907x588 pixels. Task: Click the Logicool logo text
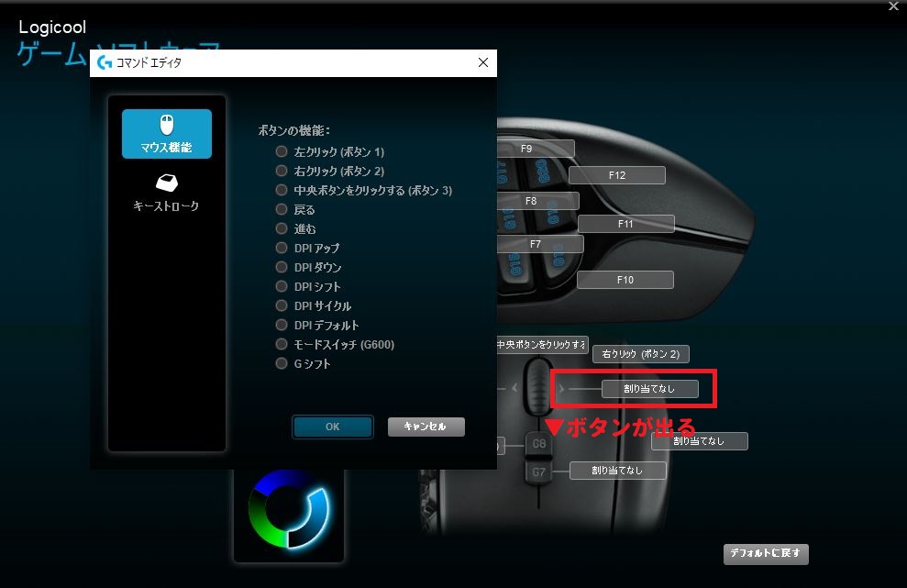coord(51,27)
